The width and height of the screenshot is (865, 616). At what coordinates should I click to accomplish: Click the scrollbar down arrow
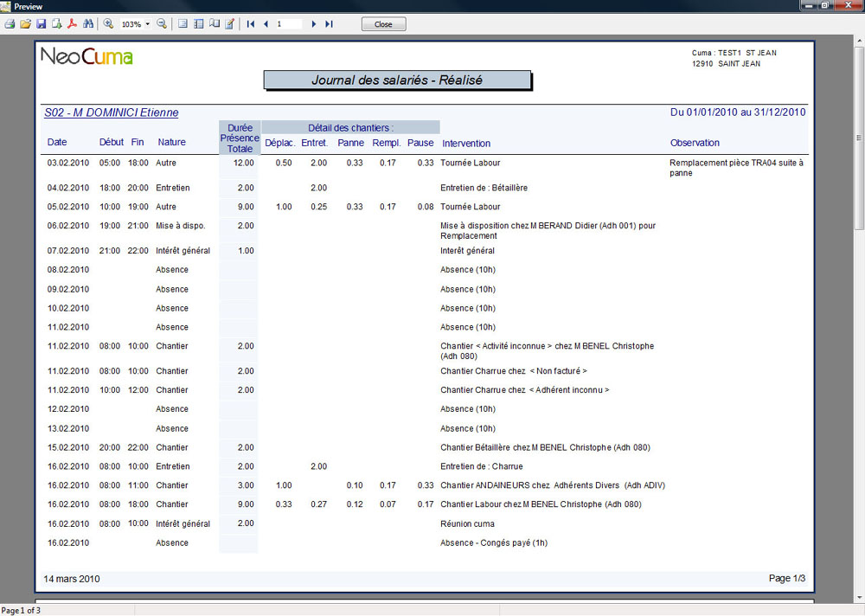(x=859, y=599)
